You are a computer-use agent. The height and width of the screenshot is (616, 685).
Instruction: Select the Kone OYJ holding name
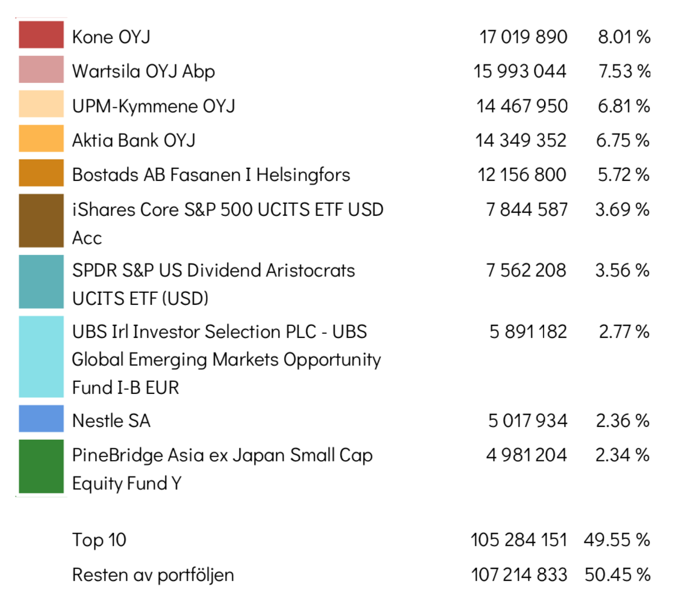[x=111, y=37]
